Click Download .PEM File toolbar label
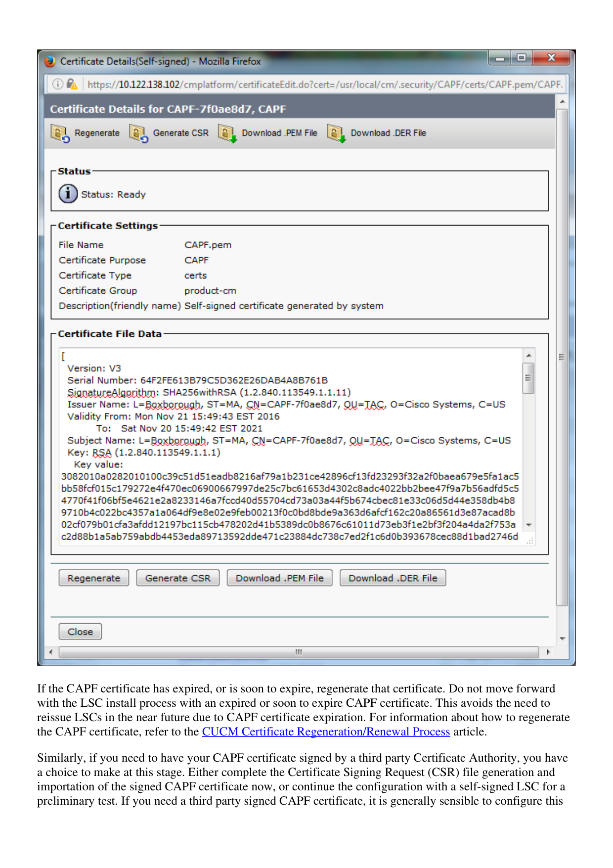613x868 pixels. [279, 133]
